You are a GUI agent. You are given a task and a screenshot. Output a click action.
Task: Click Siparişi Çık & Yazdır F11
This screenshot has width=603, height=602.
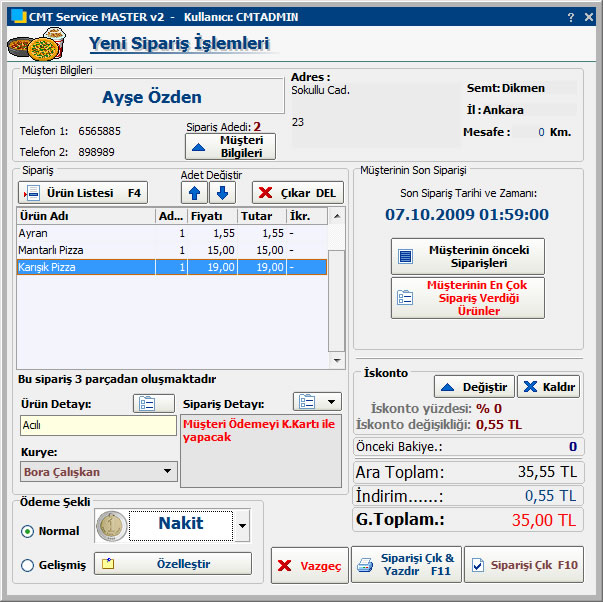(x=407, y=565)
